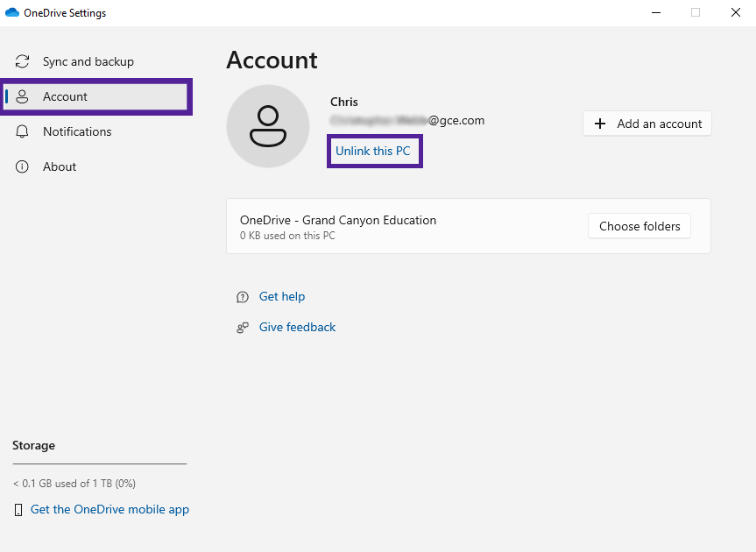756x552 pixels.
Task: Click the Account page heading
Action: 272,60
